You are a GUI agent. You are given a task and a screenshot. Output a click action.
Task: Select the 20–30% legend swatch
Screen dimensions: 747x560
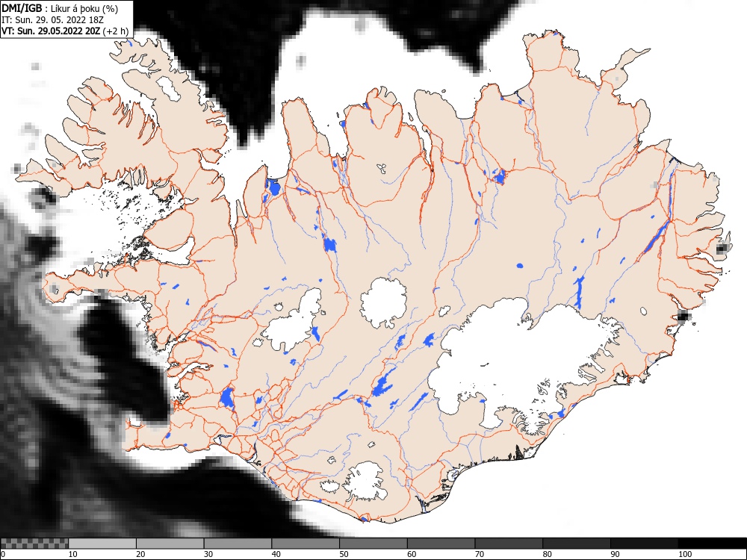tap(170, 544)
